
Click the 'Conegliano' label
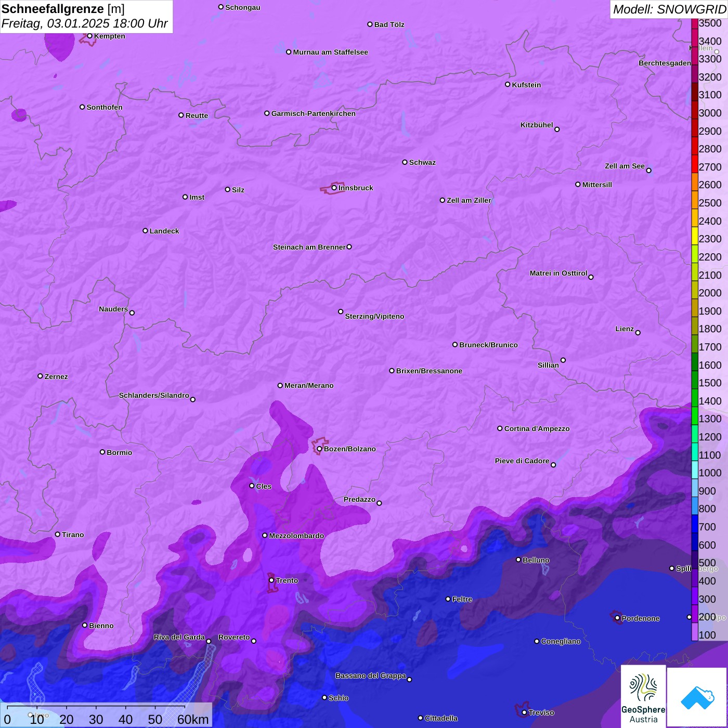click(561, 641)
